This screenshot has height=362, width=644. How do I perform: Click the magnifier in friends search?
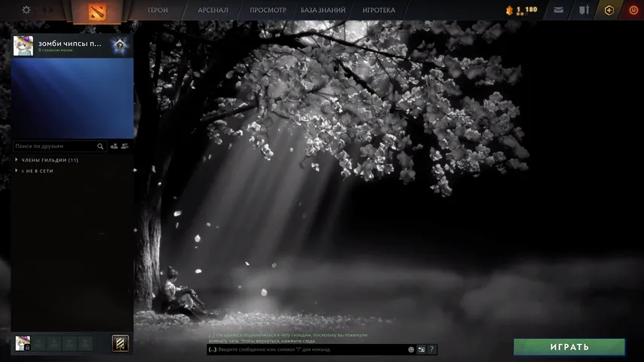tap(100, 146)
